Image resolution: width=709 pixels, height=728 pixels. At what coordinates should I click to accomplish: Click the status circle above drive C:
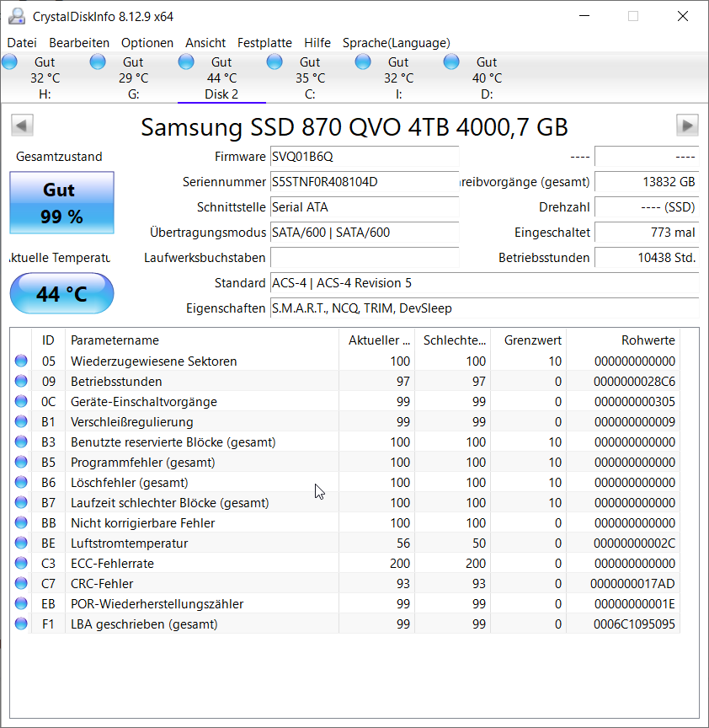point(275,61)
